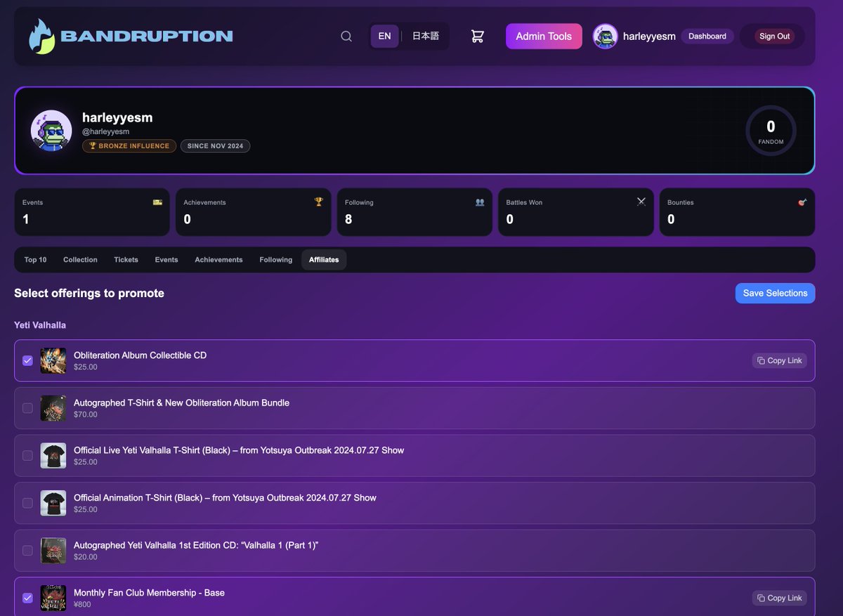Screen dimensions: 843x616
Task: Copy Link for Obliteration Album CD
Action: pyautogui.click(x=779, y=360)
